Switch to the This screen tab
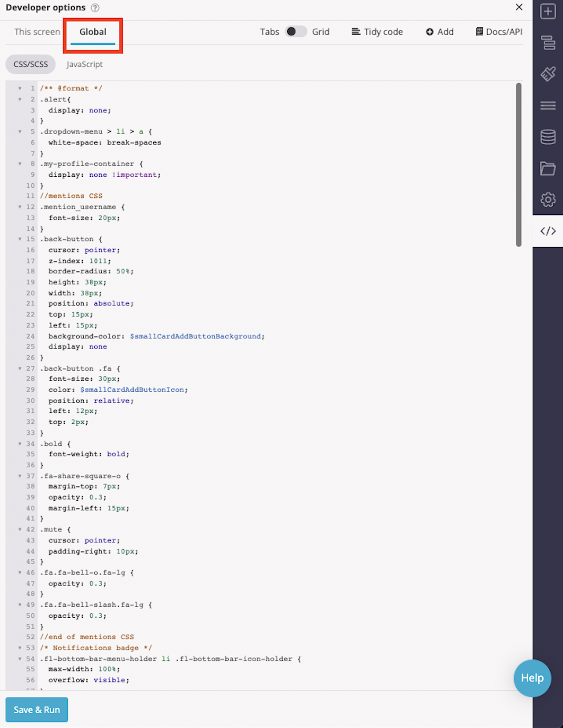Image resolution: width=563 pixels, height=728 pixels. pyautogui.click(x=37, y=32)
